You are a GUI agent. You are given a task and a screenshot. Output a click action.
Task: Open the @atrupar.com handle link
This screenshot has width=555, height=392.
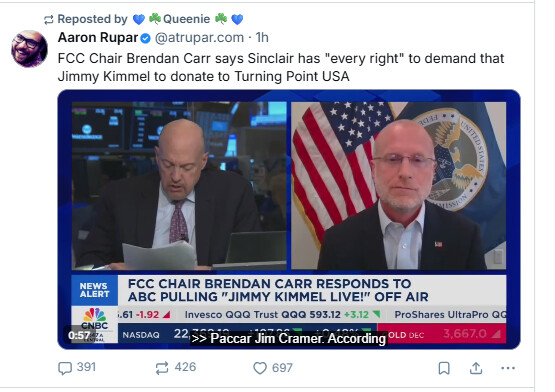[199, 38]
